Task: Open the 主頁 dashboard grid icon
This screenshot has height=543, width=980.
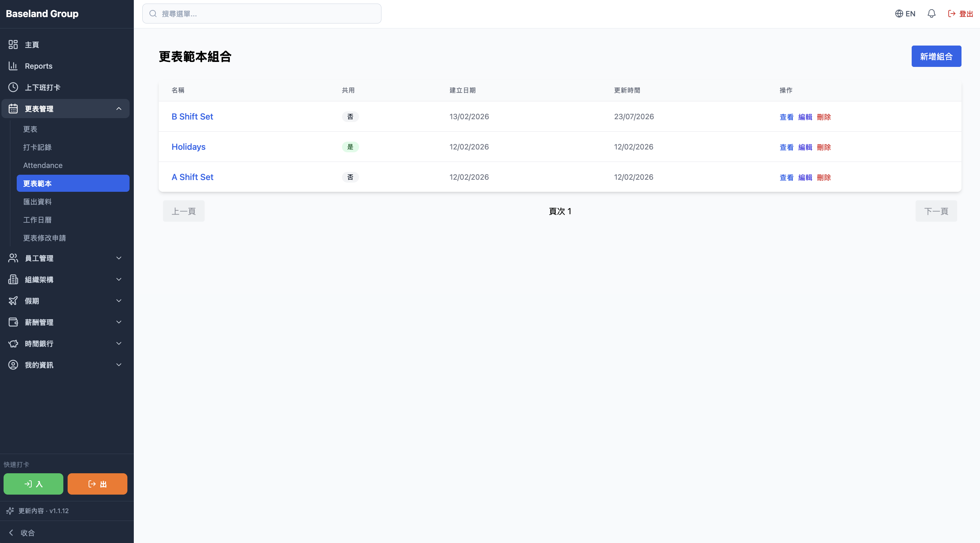Action: pyautogui.click(x=13, y=44)
